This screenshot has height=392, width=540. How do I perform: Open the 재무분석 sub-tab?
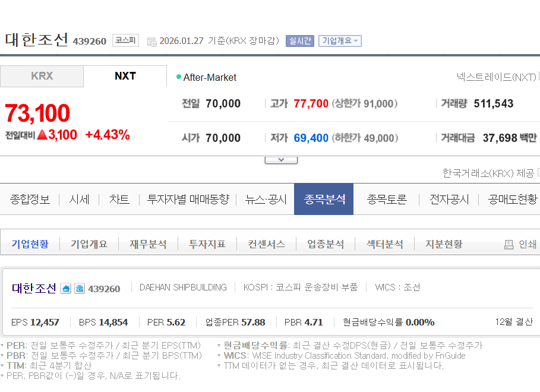click(x=148, y=244)
